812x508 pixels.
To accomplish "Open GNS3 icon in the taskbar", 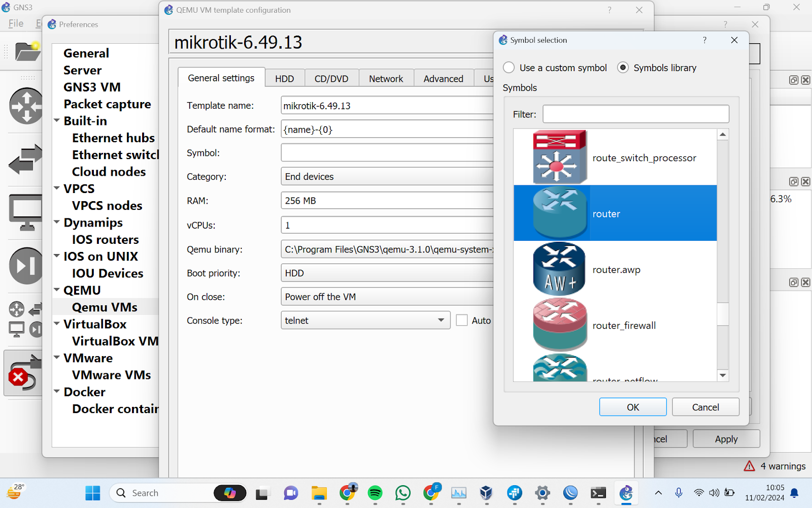I will (626, 493).
